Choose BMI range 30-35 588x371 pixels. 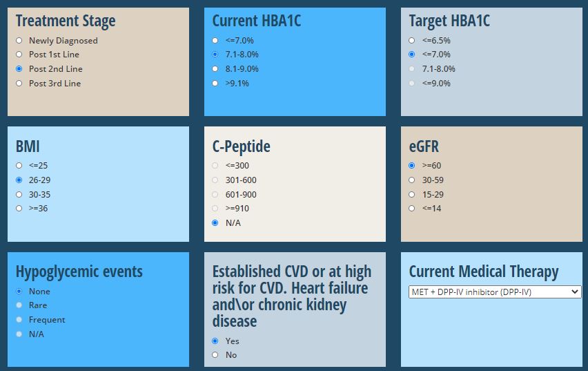(19, 195)
